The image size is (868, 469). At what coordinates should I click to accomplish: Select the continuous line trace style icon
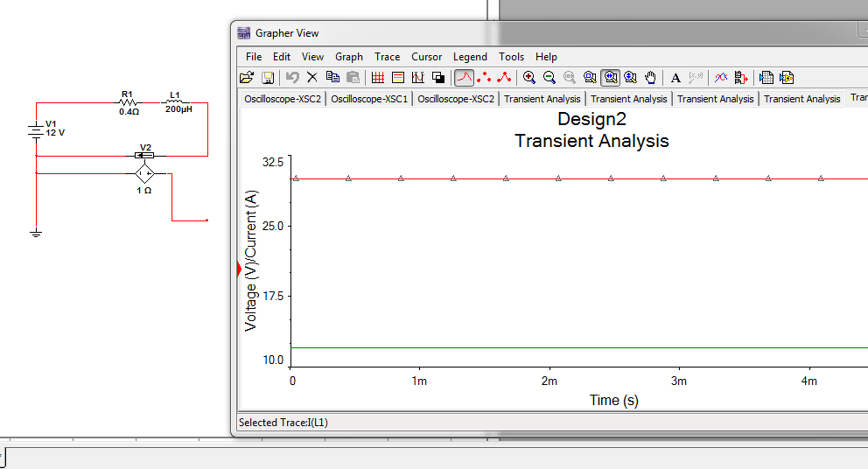pyautogui.click(x=464, y=78)
